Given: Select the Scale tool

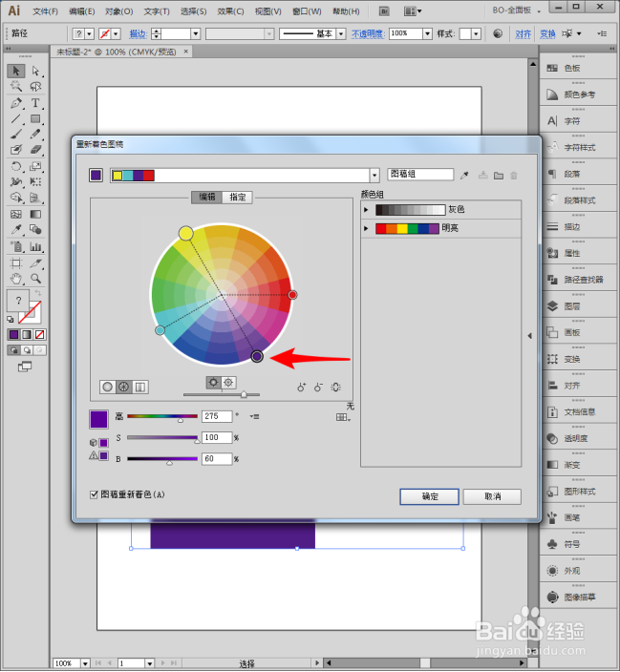Looking at the screenshot, I should [35, 166].
